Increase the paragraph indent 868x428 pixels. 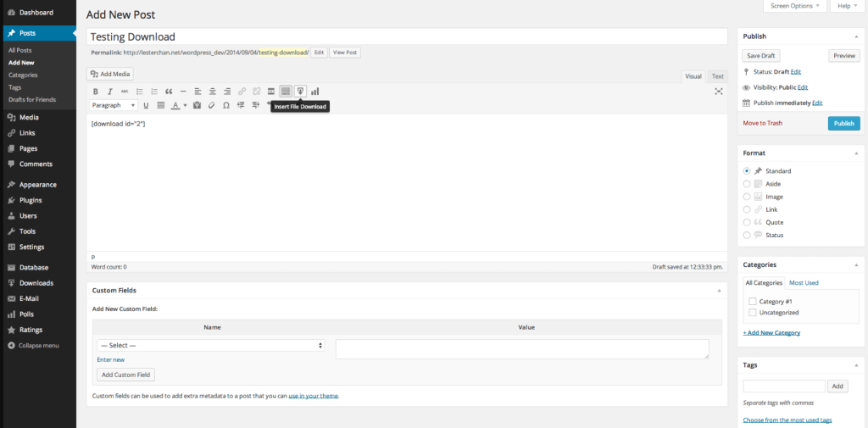[x=255, y=105]
